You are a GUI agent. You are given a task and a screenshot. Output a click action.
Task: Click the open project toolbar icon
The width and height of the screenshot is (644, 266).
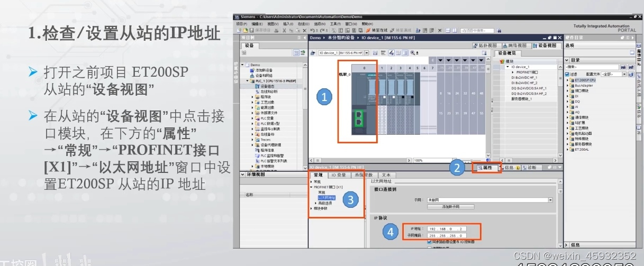(x=246, y=31)
